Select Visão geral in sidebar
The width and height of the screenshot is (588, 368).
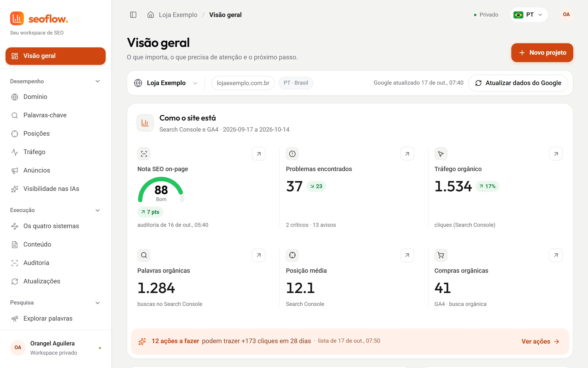pos(55,56)
